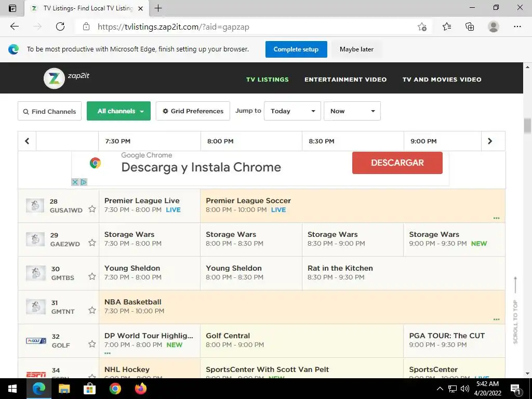Show earlier times with left arrow

27,141
